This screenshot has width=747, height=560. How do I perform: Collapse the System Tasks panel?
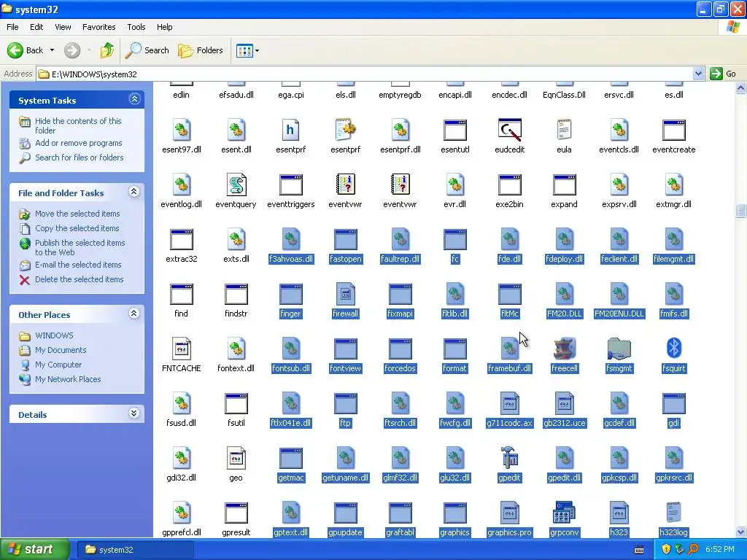(x=134, y=99)
